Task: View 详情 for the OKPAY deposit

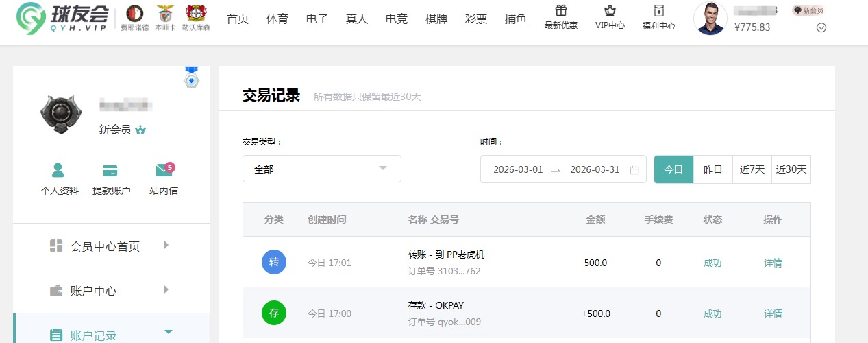Action: click(773, 314)
